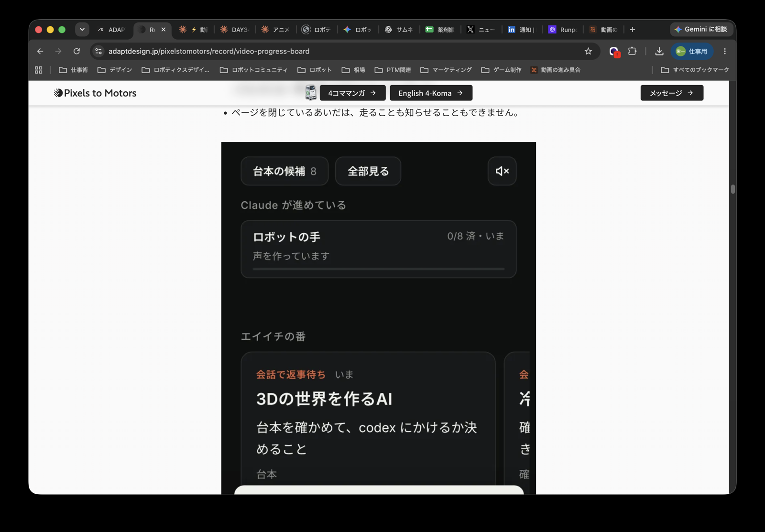Open the 仕事用 profile chip

coord(692,51)
